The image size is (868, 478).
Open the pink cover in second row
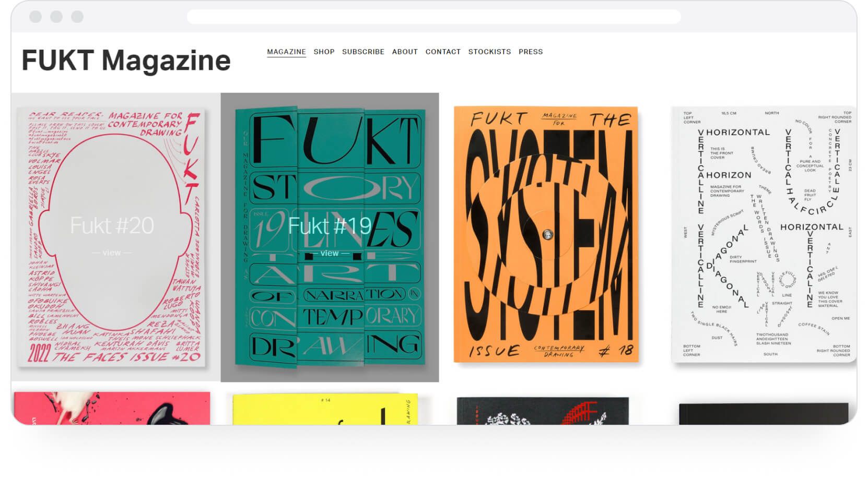point(112,408)
